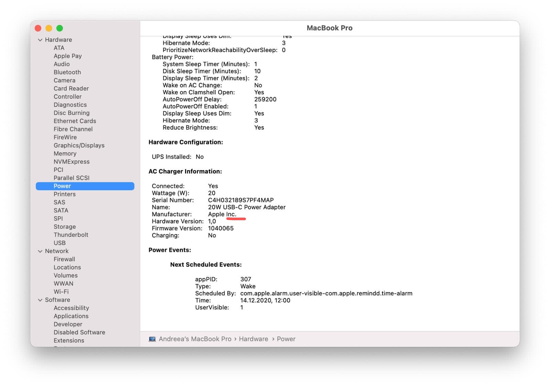The height and width of the screenshot is (387, 550).
Task: Open USB hardware entry
Action: (60, 243)
